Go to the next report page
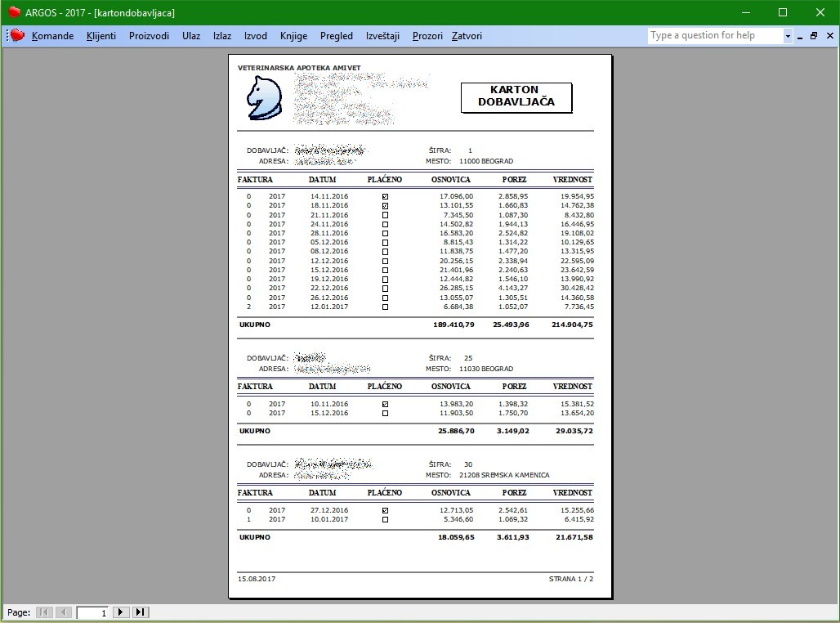The width and height of the screenshot is (840, 623). click(121, 612)
